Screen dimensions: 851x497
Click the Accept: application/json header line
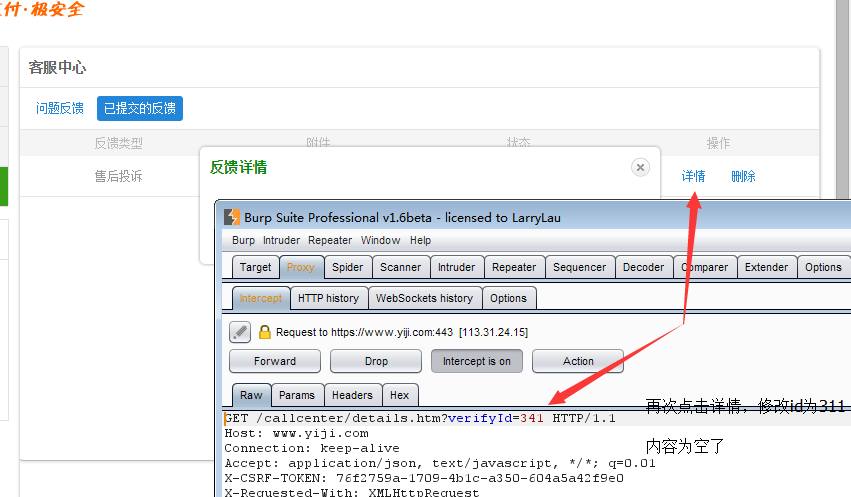(440, 463)
